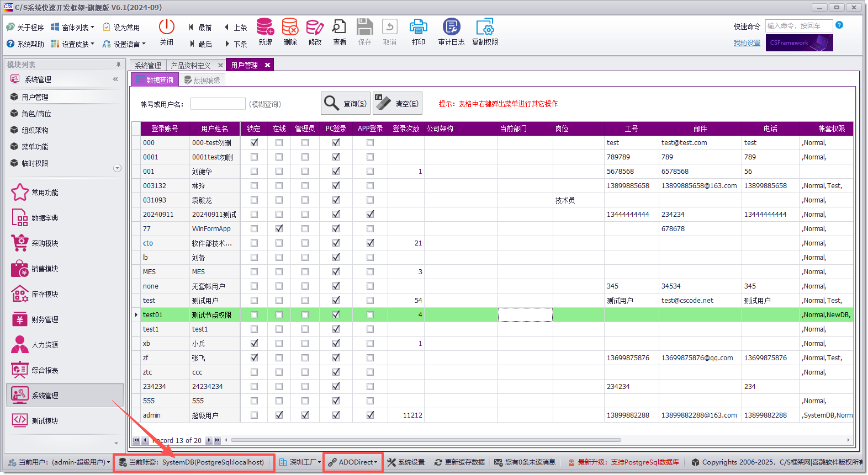
Task: Click 关于程序 in the toolbar
Action: [25, 28]
